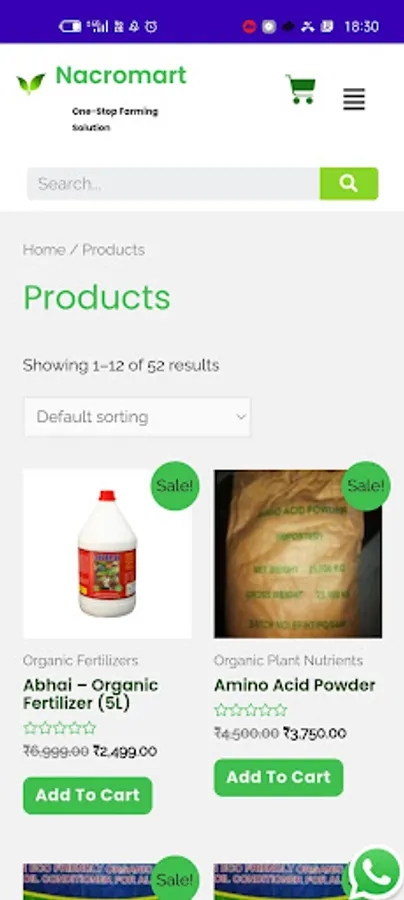This screenshot has width=404, height=900.
Task: Focus the Search input field
Action: tap(173, 184)
